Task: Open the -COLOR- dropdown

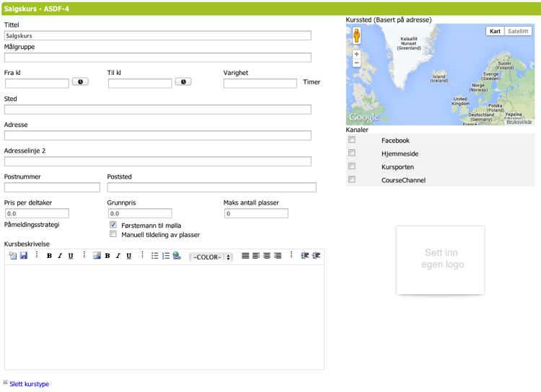Action: 211,257
